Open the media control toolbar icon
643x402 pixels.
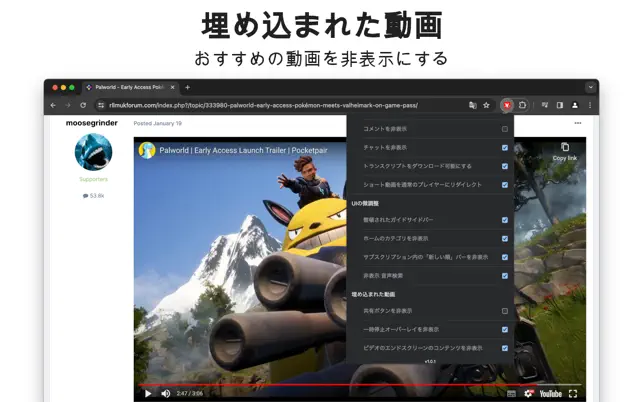point(545,105)
